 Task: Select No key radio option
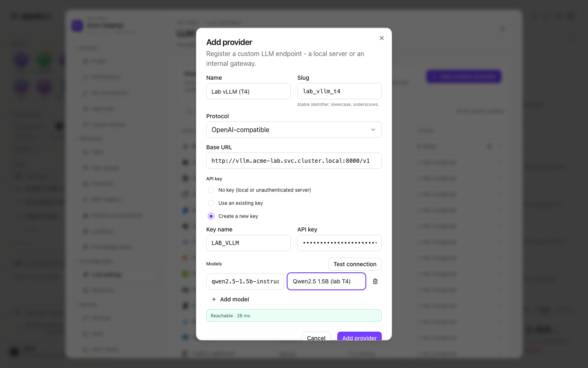[211, 190]
